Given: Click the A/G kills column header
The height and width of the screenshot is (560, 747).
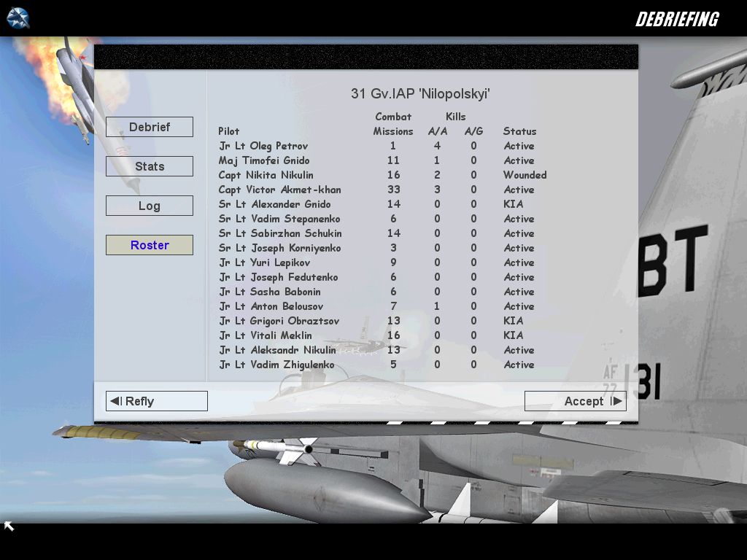Looking at the screenshot, I should (x=473, y=131).
